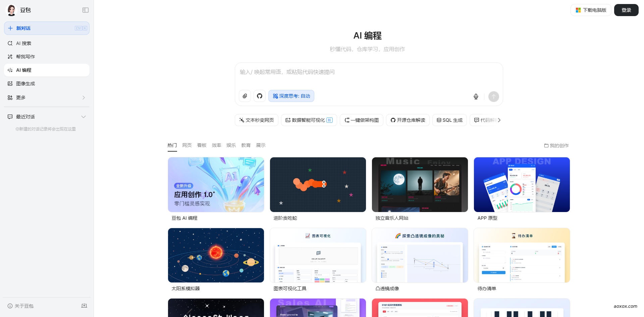Click the download app icon in sidebar footer

(84, 306)
